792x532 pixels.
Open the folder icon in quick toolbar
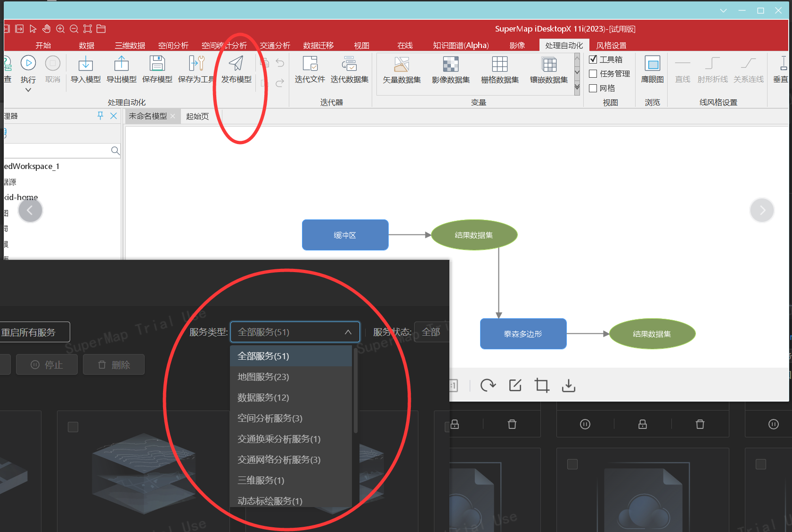point(101,29)
